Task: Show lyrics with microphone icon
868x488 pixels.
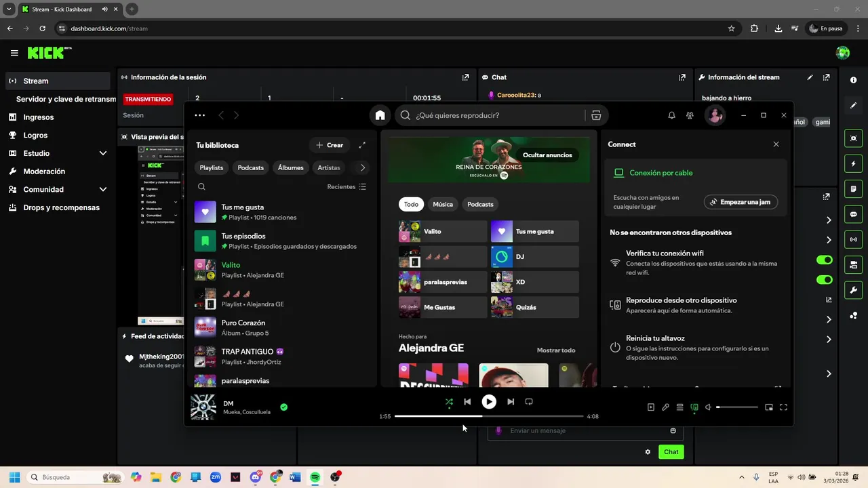Action: pyautogui.click(x=665, y=407)
